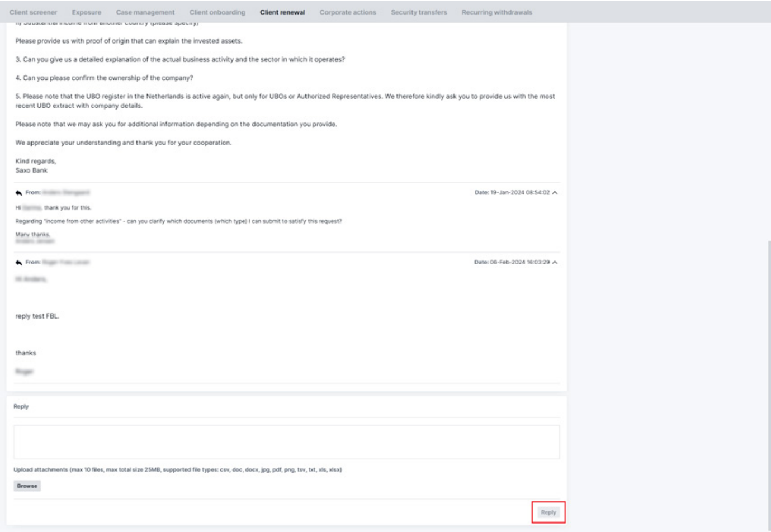Select the Client renewal tab
The image size is (771, 532).
(282, 12)
